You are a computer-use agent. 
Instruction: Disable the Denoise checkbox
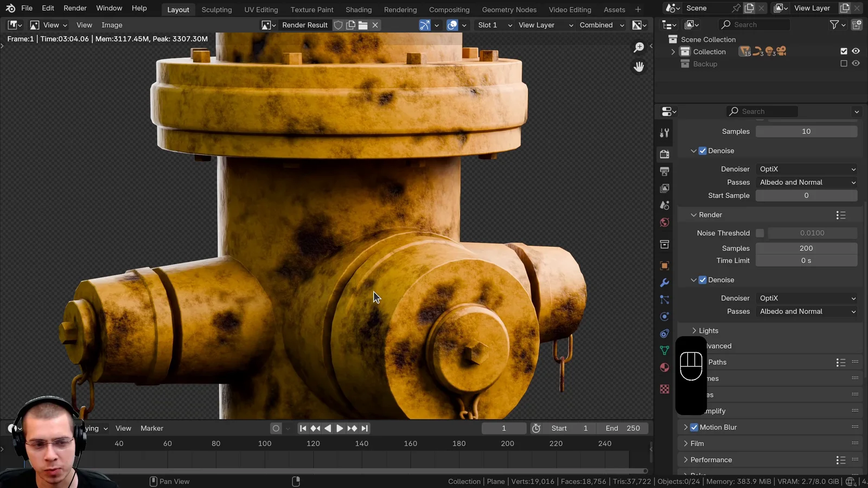(703, 151)
